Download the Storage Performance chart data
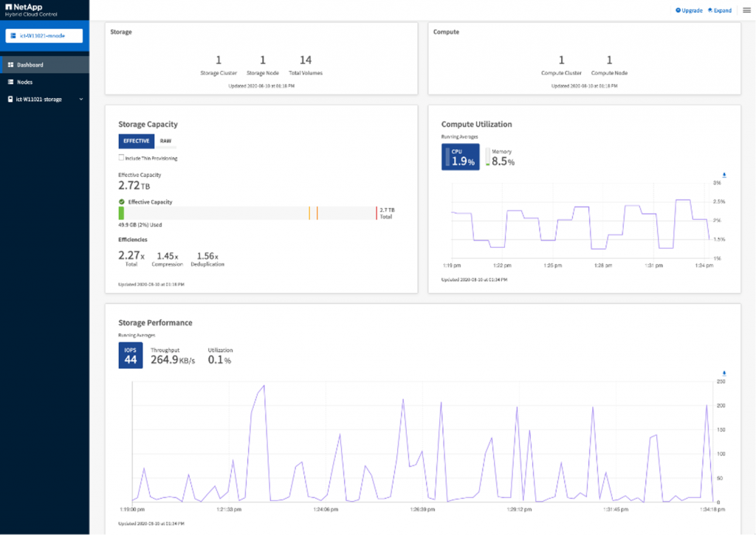The width and height of the screenshot is (756, 535). (x=724, y=373)
